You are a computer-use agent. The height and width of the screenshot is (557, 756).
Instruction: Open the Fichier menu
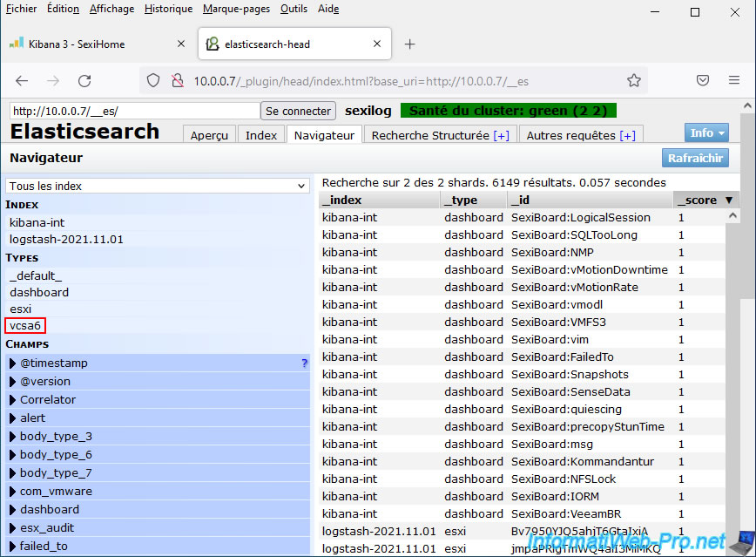21,9
